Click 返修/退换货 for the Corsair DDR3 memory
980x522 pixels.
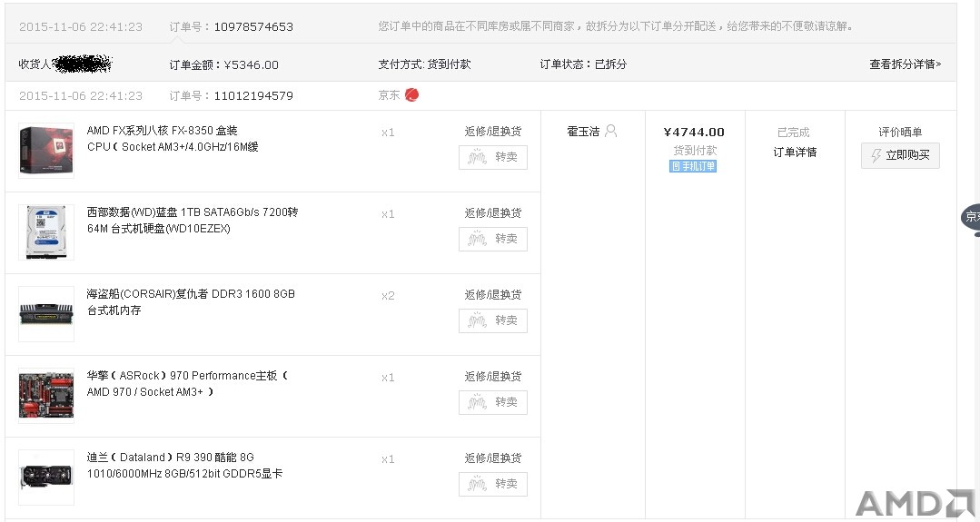[x=493, y=295]
